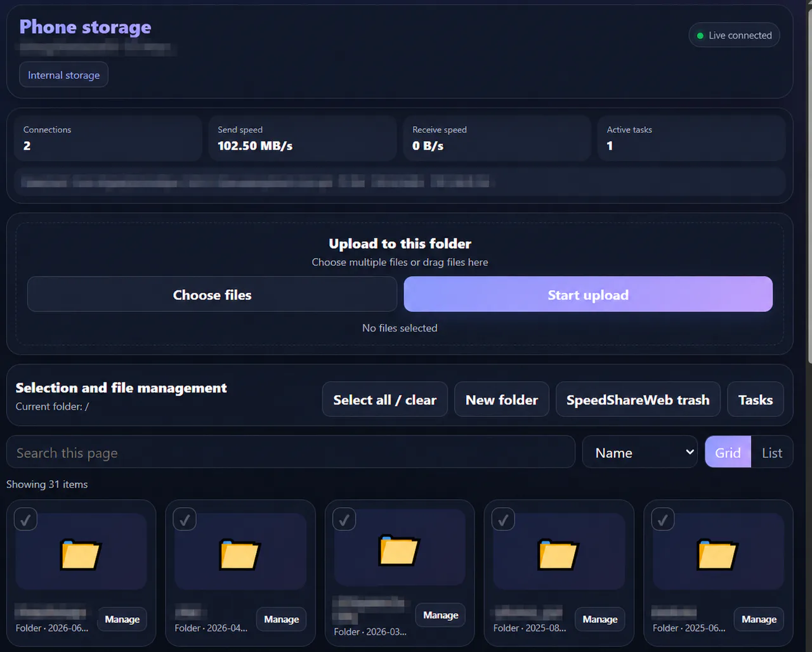Switch to Grid view
The height and width of the screenshot is (652, 812).
pos(728,452)
